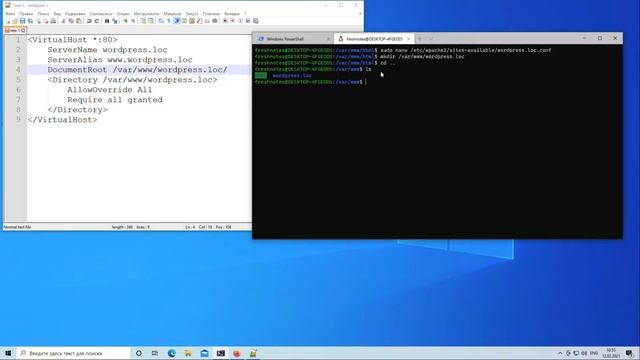This screenshot has height=360, width=640.
Task: Click the Copy icon in Notepad++ toolbar
Action: (x=71, y=21)
